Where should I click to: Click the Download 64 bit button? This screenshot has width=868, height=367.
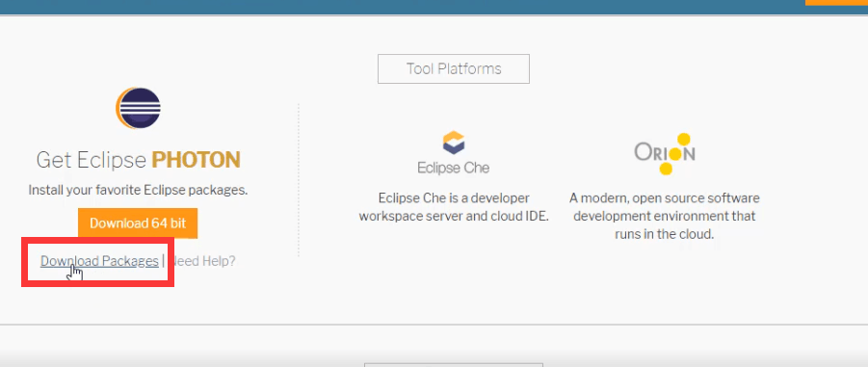coord(138,223)
